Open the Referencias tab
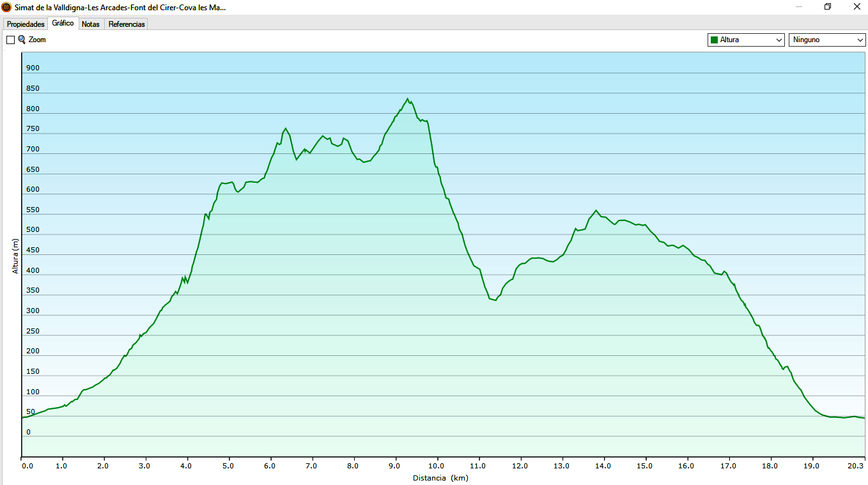Screen dimensions: 868x485 (127, 24)
